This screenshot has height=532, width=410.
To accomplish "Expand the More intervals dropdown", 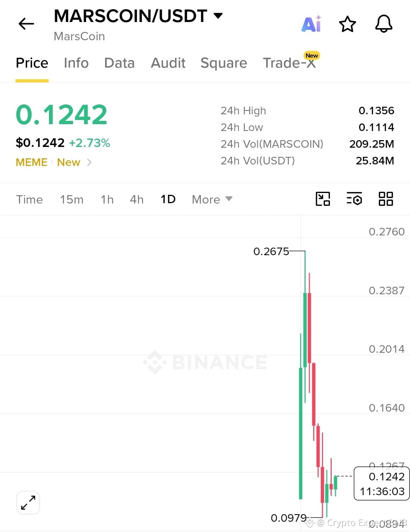I will click(x=212, y=199).
